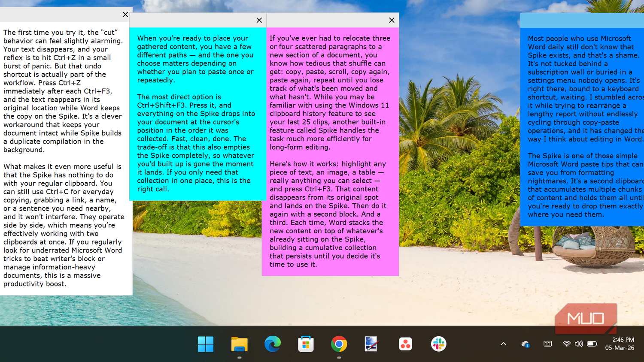Click "If you've ever had to relocate three" in pink note
The image size is (644, 362).
330,38
